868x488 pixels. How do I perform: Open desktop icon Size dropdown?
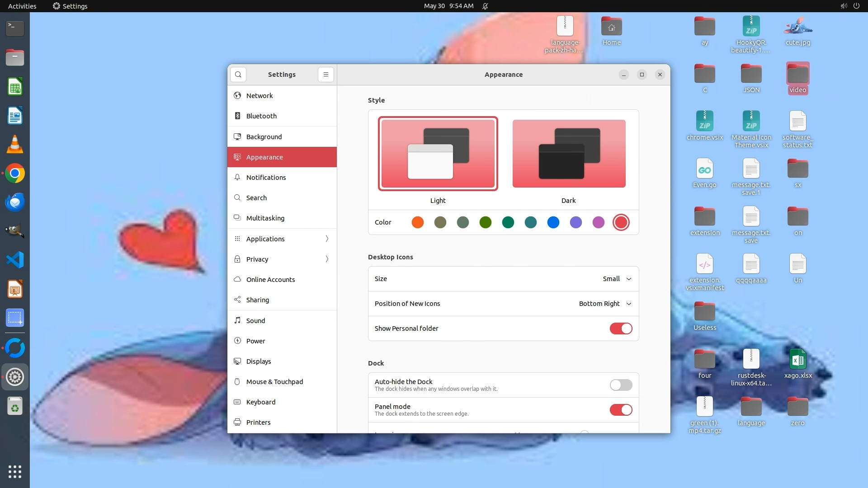(617, 279)
